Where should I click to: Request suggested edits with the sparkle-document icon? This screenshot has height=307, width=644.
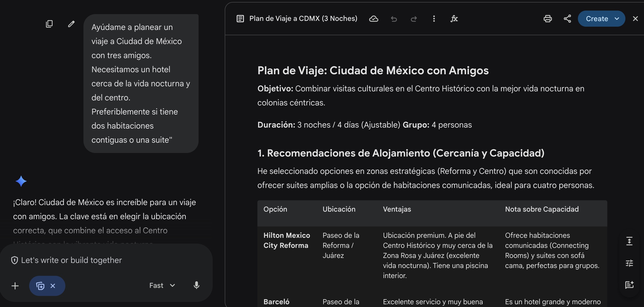629,285
